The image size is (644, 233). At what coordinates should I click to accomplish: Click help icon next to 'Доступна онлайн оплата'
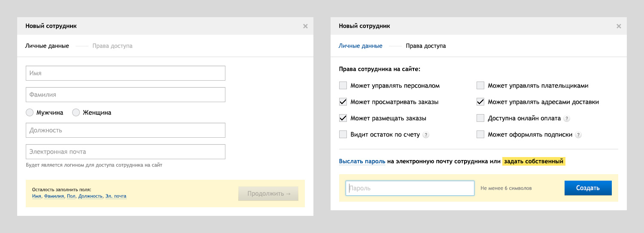pyautogui.click(x=567, y=118)
